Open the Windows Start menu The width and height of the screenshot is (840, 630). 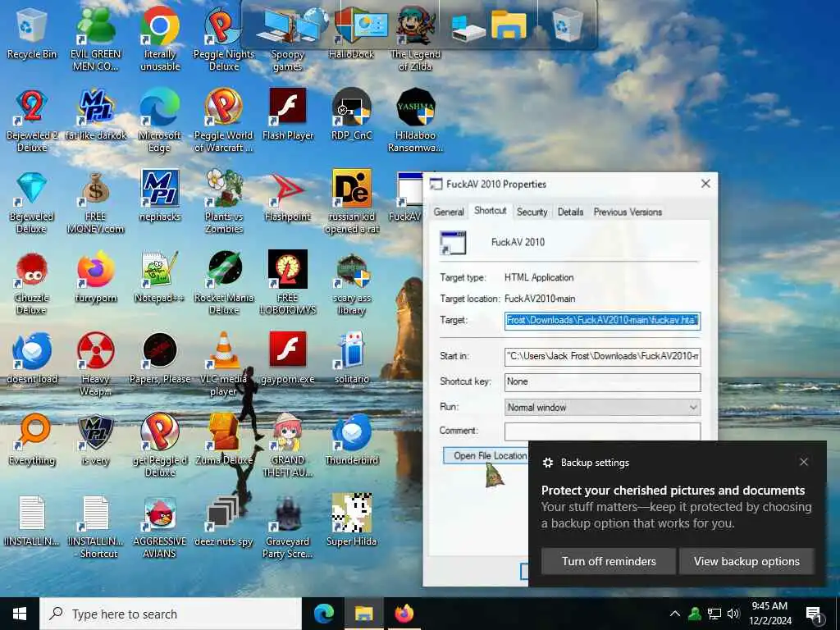pyautogui.click(x=20, y=614)
